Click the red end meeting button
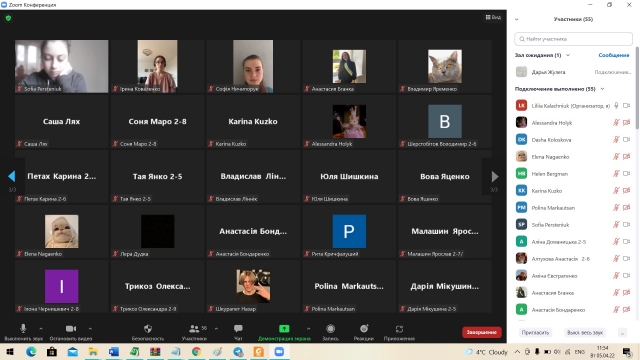Viewport: 640px width, 360px height. coord(482,332)
